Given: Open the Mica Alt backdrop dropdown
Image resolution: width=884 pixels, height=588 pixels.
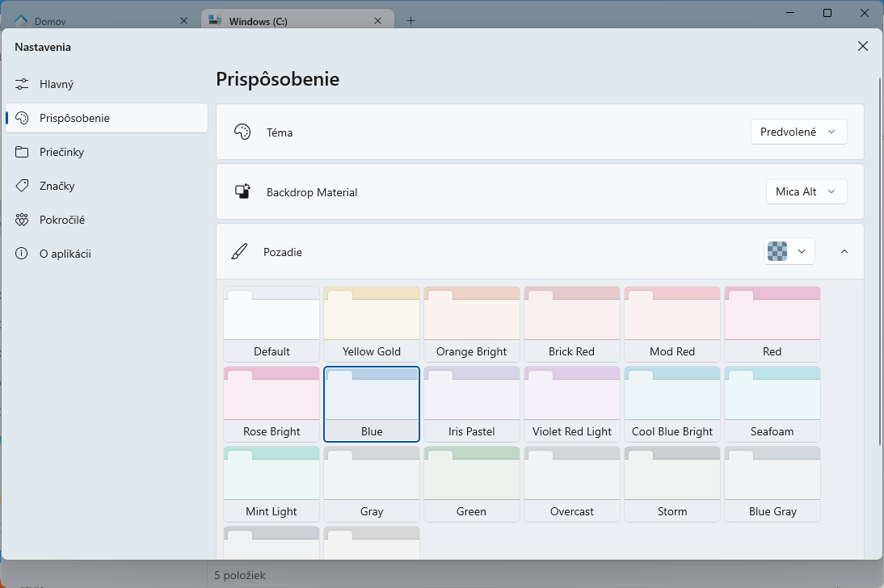Looking at the screenshot, I should (x=806, y=191).
